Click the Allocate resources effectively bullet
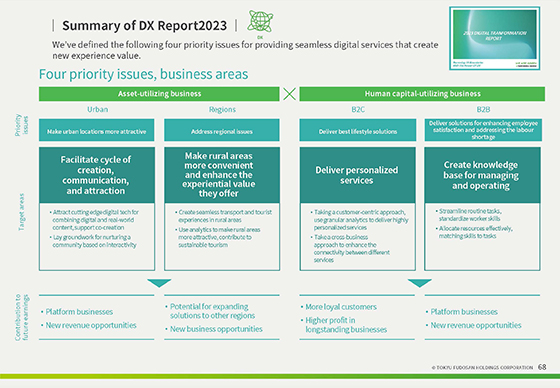The height and width of the screenshot is (388, 560). tap(474, 232)
